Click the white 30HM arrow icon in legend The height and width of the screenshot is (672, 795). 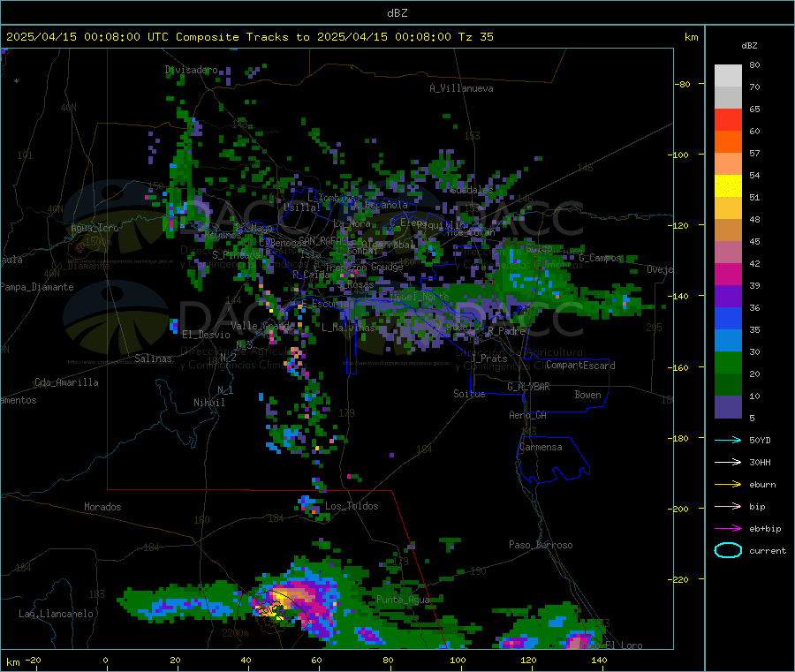click(x=728, y=462)
